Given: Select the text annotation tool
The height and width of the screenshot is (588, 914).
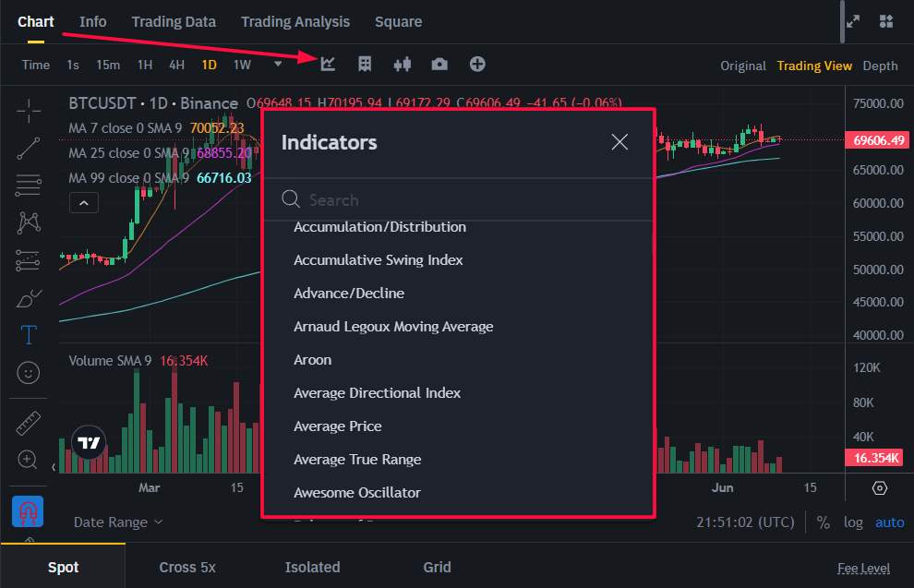Looking at the screenshot, I should (29, 335).
